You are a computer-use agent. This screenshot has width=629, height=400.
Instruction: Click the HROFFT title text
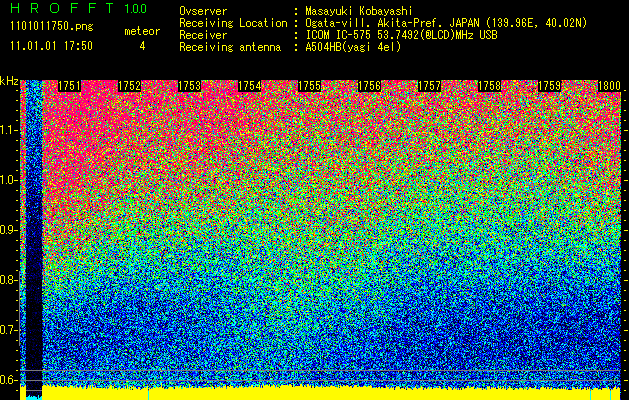point(62,8)
